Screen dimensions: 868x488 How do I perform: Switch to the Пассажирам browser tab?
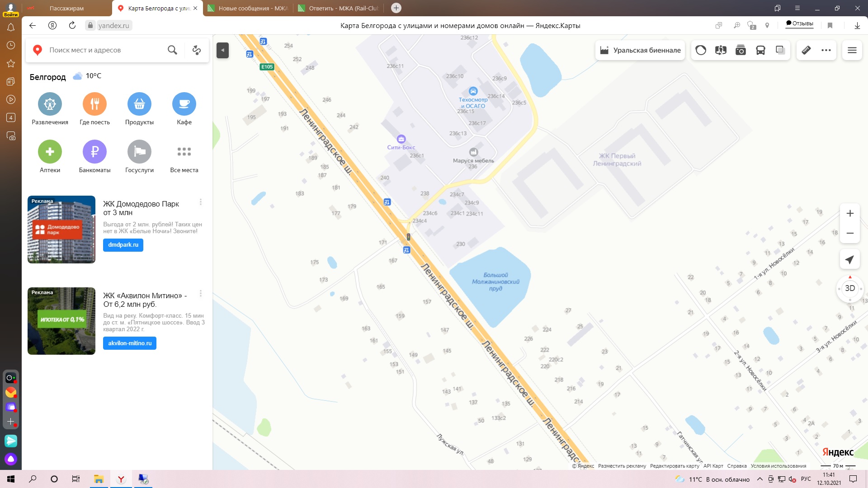point(66,8)
